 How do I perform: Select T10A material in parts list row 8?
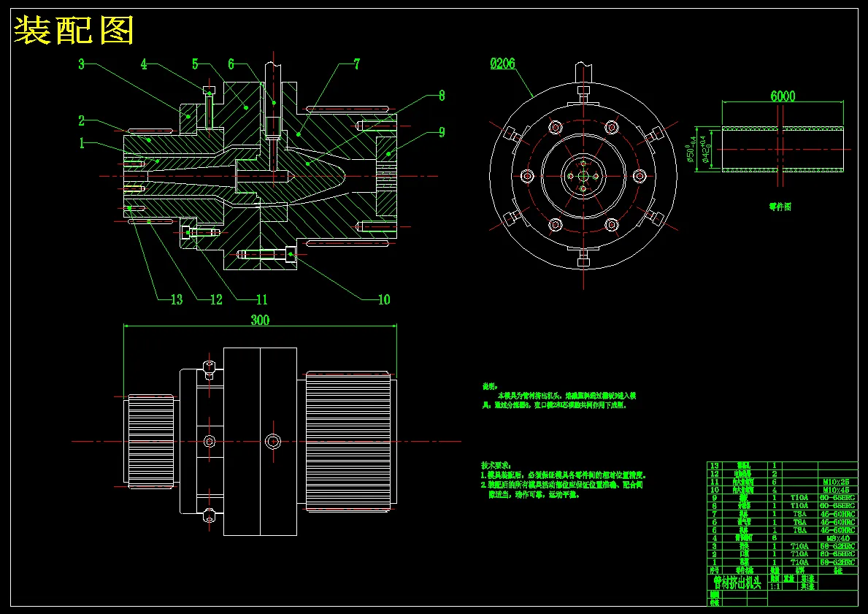coord(799,506)
